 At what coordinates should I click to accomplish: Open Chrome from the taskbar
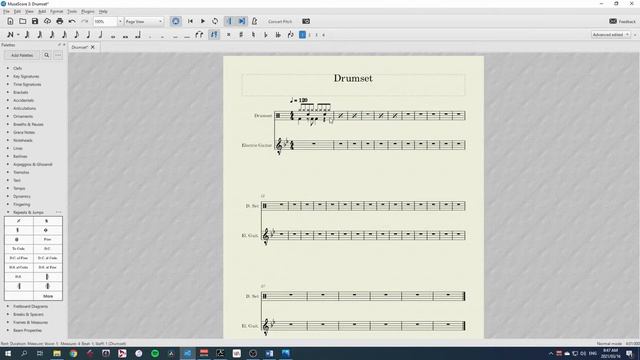pos(73,353)
